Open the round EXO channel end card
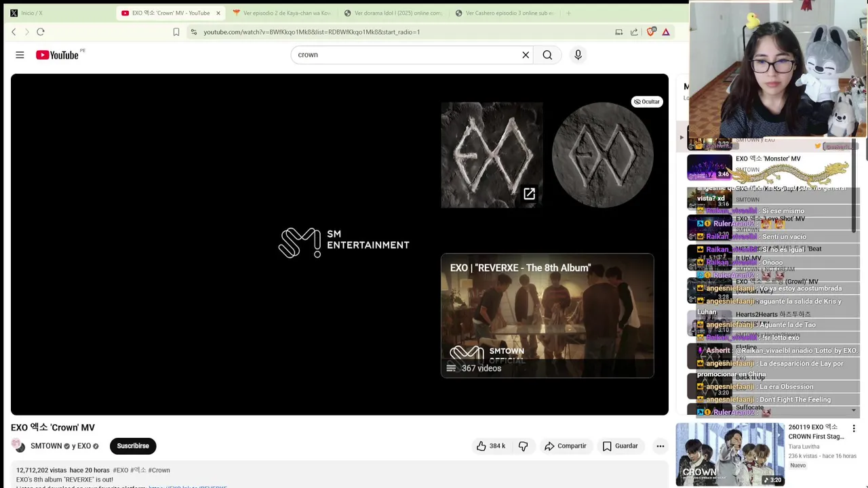This screenshot has width=868, height=488. 602,155
